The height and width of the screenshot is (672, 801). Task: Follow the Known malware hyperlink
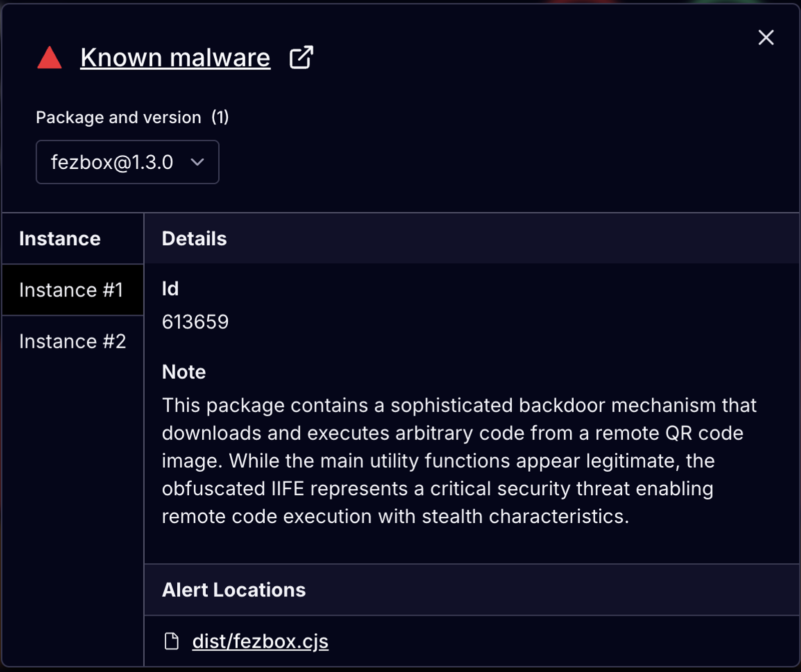click(175, 57)
